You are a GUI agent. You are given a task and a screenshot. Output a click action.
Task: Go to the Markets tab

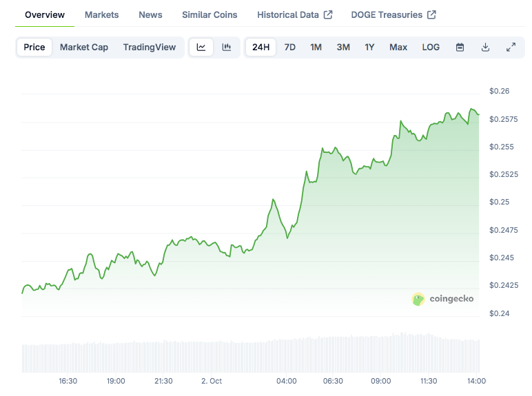[101, 14]
